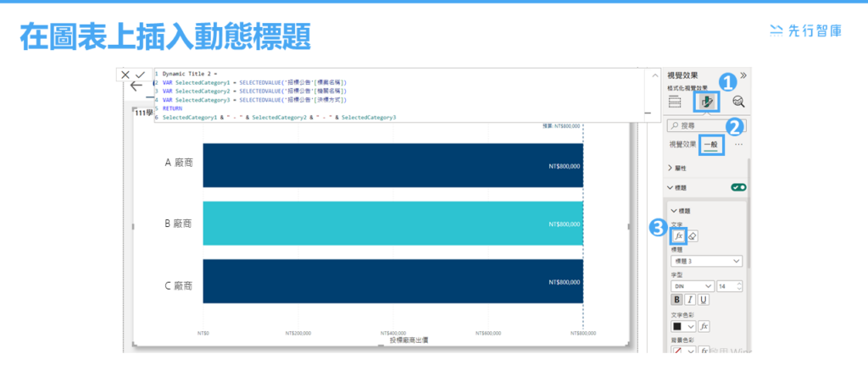Viewport: 868px width, 376px height.
Task: Commit the DAX formula with the checkmark
Action: coord(140,75)
